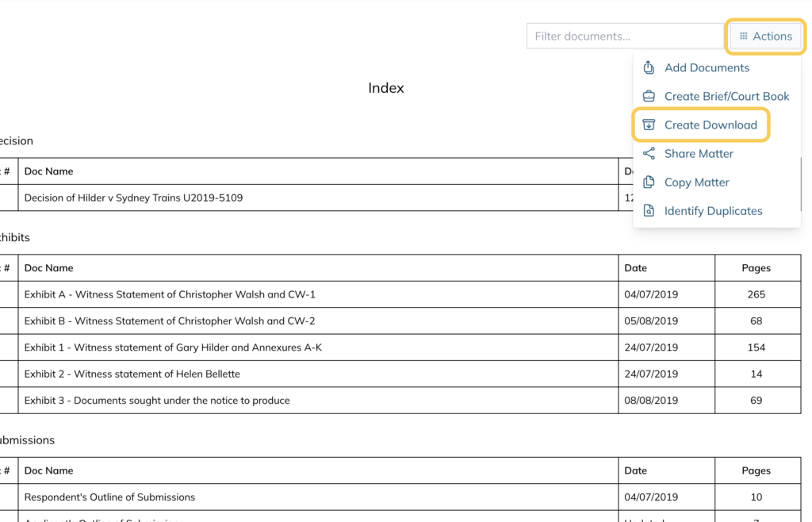
Task: Click the Submissions table Pages header
Action: point(756,470)
